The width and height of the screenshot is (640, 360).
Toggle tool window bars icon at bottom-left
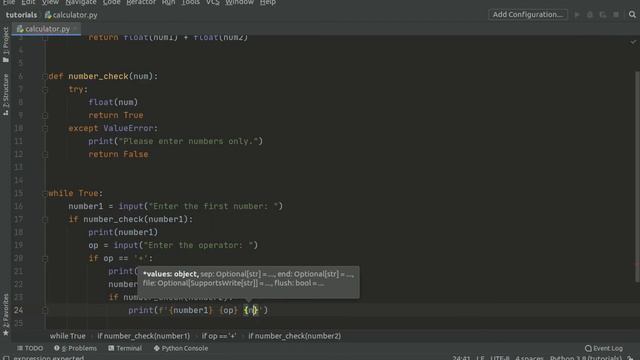[6, 358]
